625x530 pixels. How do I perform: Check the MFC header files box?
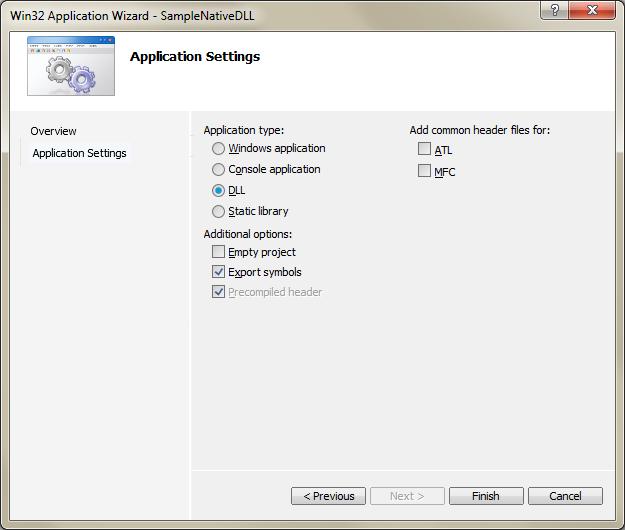point(425,171)
